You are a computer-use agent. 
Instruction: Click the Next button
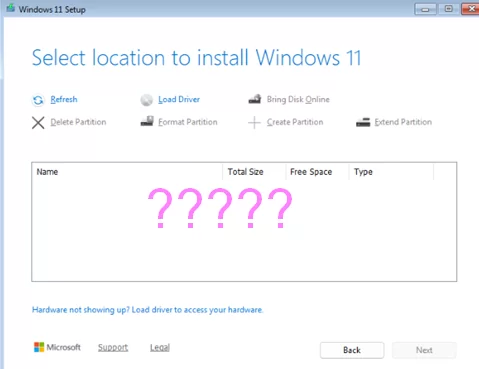point(424,350)
